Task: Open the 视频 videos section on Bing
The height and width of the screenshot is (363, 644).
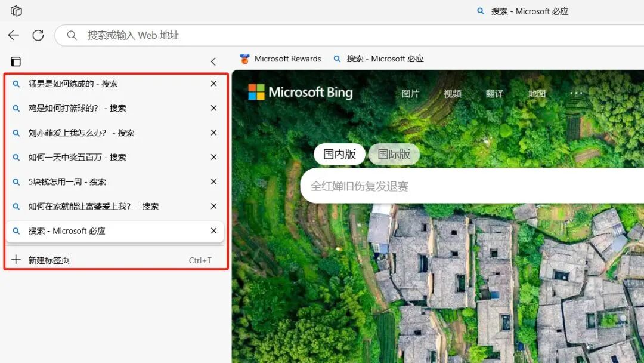Action: 452,94
